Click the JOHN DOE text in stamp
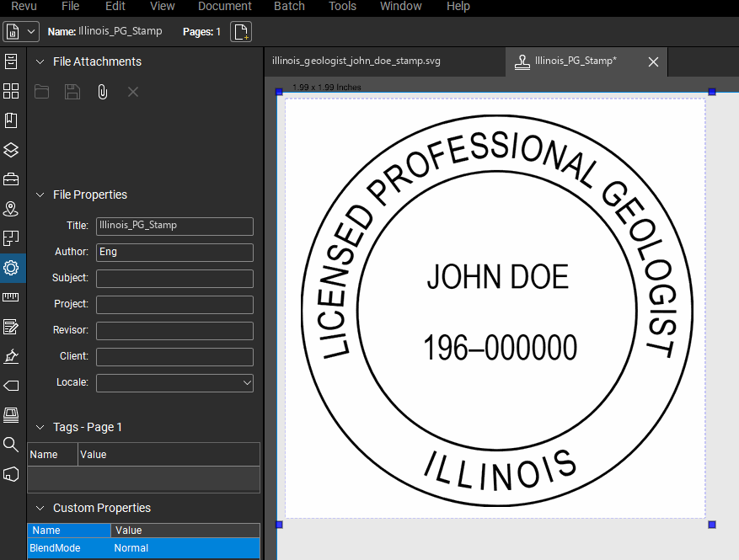Viewport: 739px width, 560px height. click(498, 277)
